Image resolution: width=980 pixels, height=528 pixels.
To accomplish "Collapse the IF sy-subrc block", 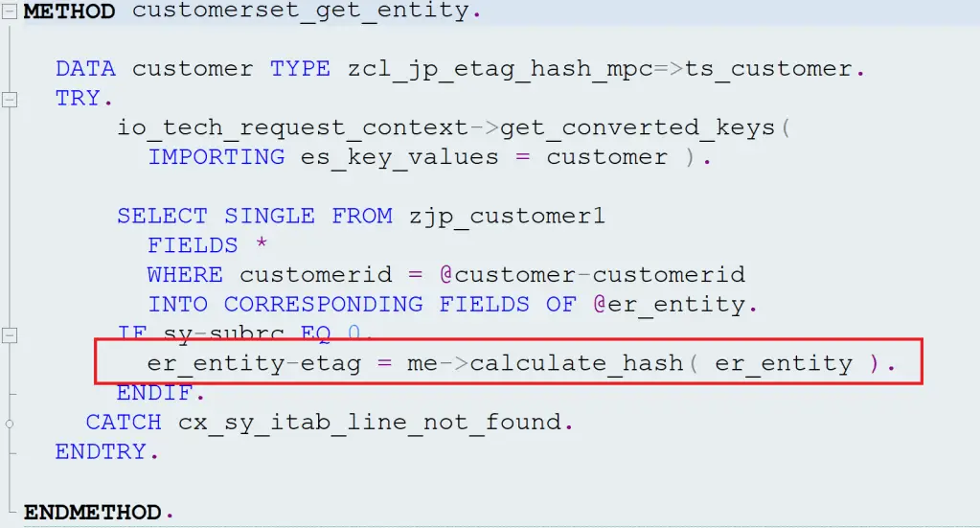I will pyautogui.click(x=9, y=335).
